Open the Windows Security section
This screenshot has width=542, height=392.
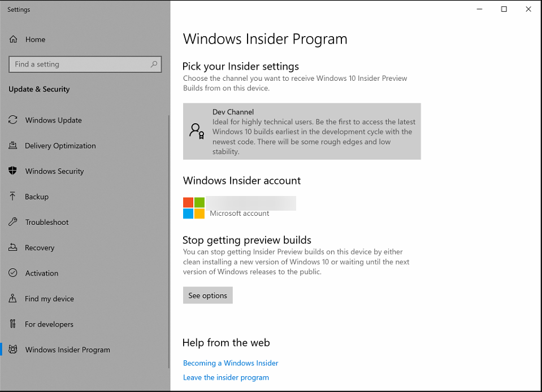click(x=85, y=171)
